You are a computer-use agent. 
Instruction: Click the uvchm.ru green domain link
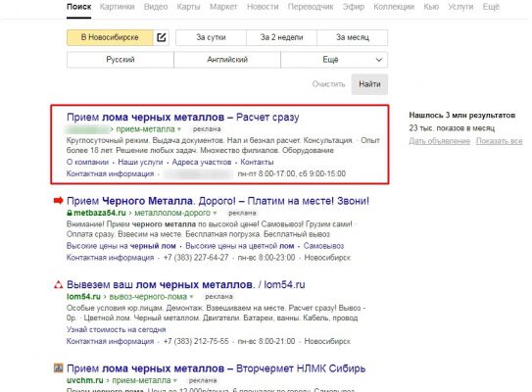pos(85,380)
